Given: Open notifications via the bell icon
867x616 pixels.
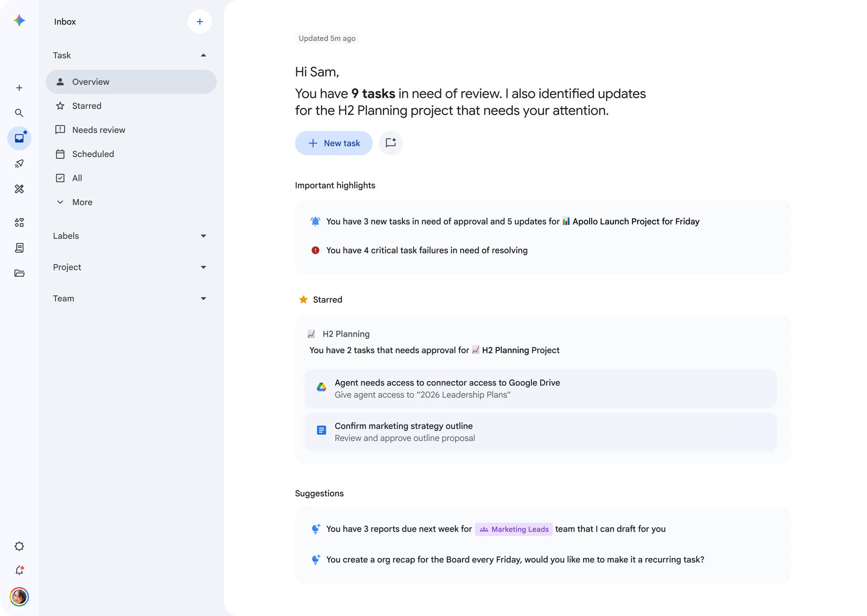Looking at the screenshot, I should (19, 571).
